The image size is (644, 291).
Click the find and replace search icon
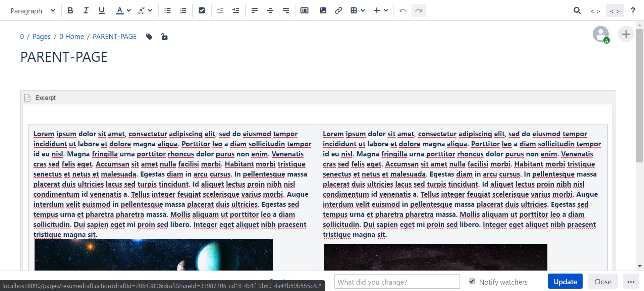(x=577, y=10)
